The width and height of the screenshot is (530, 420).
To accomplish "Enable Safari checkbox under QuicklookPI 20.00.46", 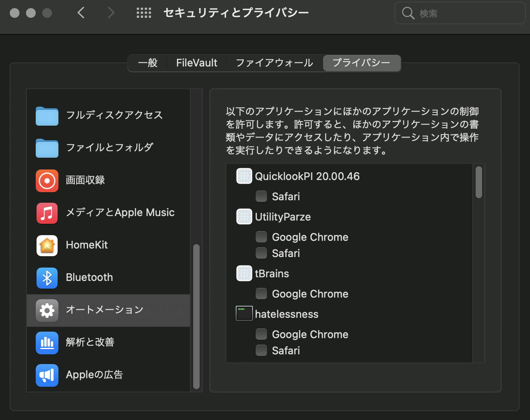I will point(261,197).
